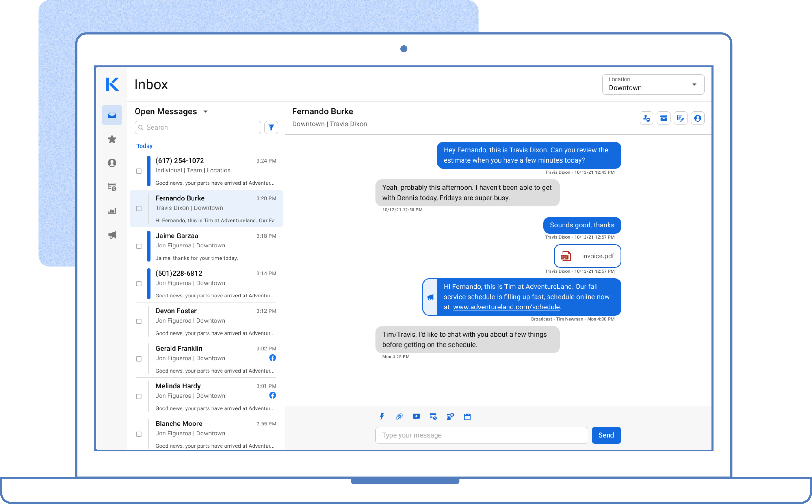Attach a file with the paperclip icon
812x504 pixels.
(x=399, y=417)
